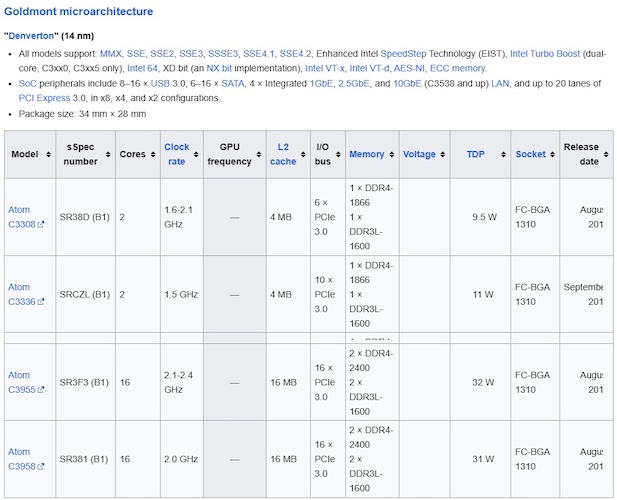Open the Intel VT-d link

click(x=369, y=68)
